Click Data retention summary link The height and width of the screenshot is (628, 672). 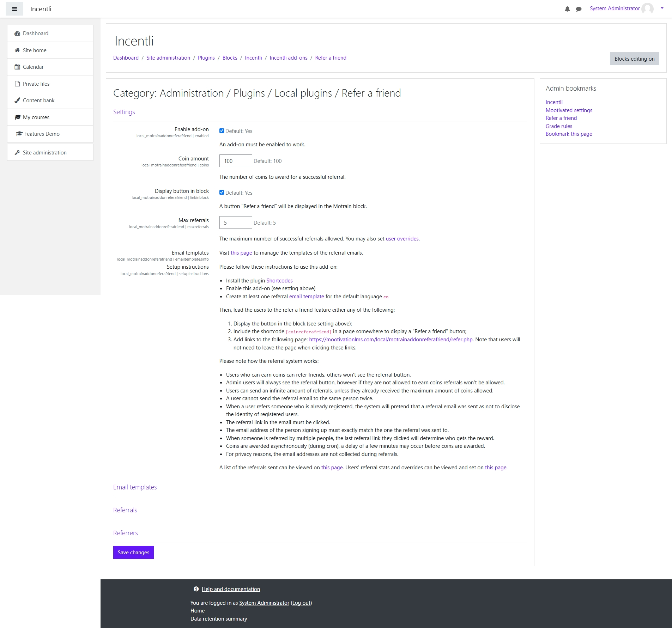coord(219,619)
